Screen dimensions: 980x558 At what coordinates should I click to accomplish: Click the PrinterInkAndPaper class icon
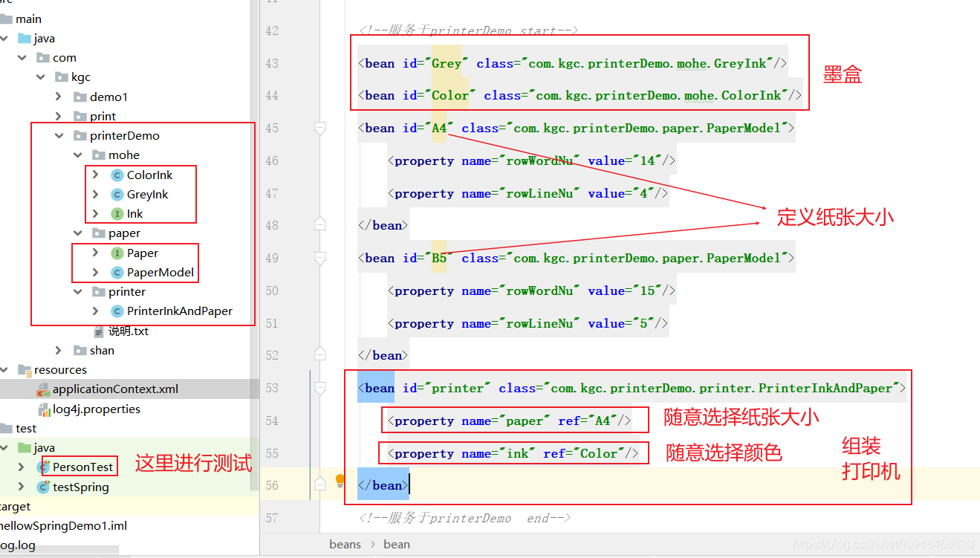click(117, 311)
